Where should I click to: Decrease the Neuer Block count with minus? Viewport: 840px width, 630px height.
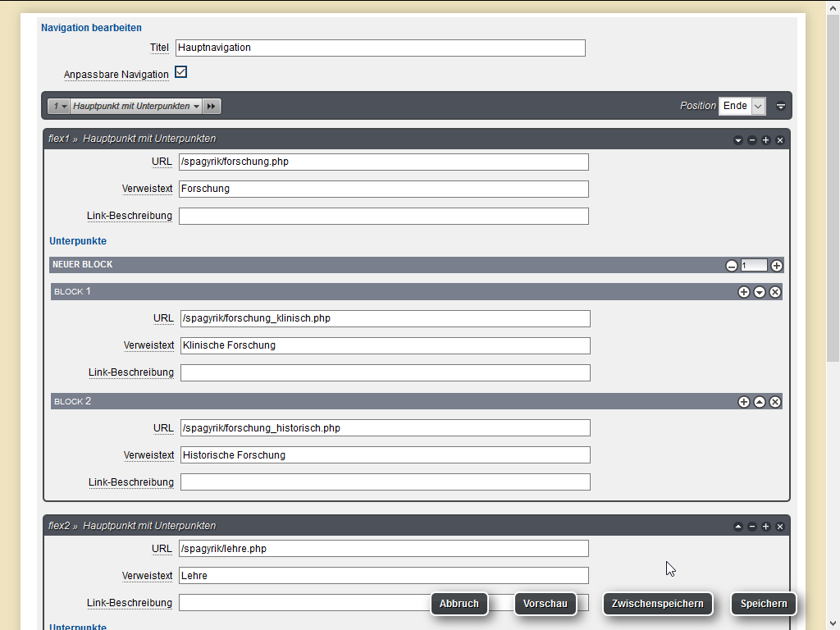[x=731, y=266]
